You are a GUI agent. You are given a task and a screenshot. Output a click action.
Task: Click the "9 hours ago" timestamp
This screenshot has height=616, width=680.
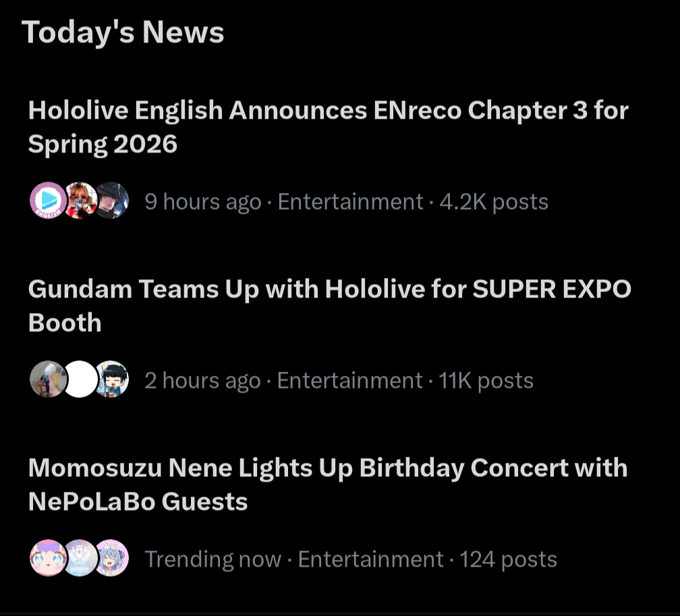(x=202, y=202)
